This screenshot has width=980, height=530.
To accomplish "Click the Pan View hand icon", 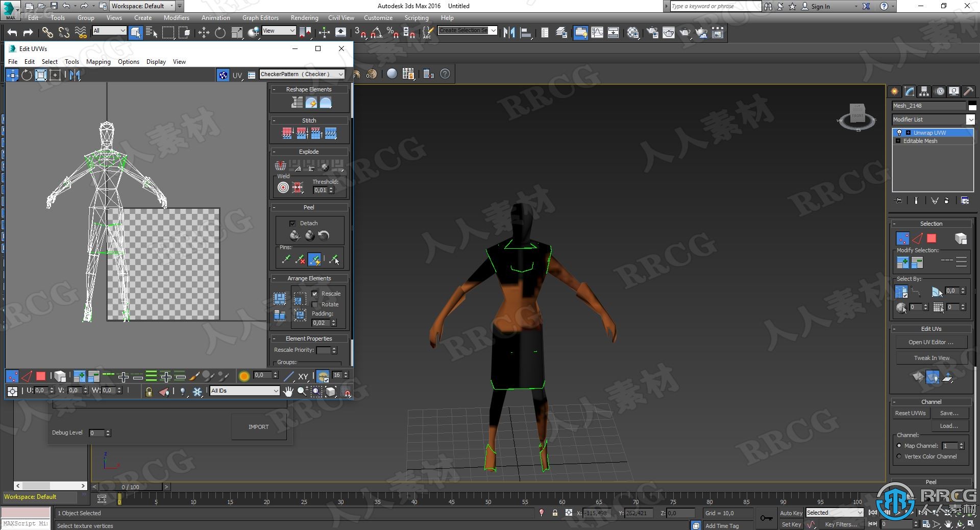I will (288, 391).
